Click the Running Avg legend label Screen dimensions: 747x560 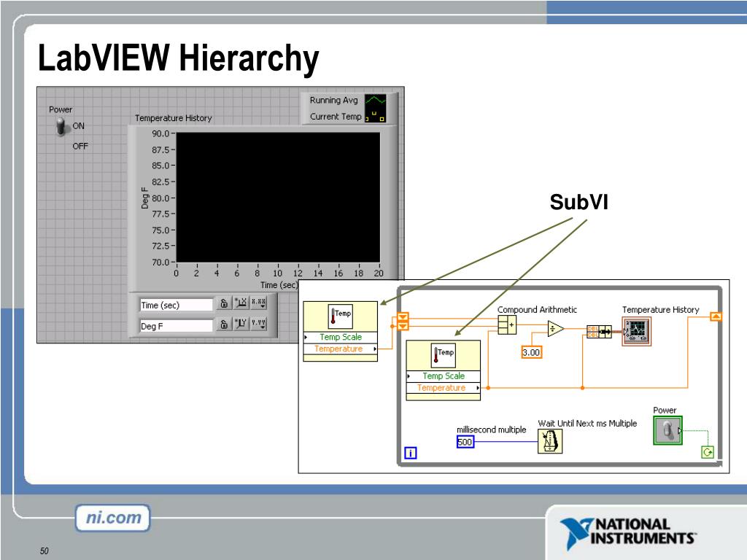click(333, 101)
